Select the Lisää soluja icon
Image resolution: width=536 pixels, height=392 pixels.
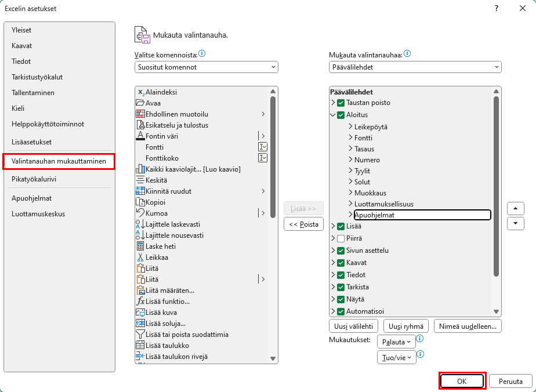point(140,324)
